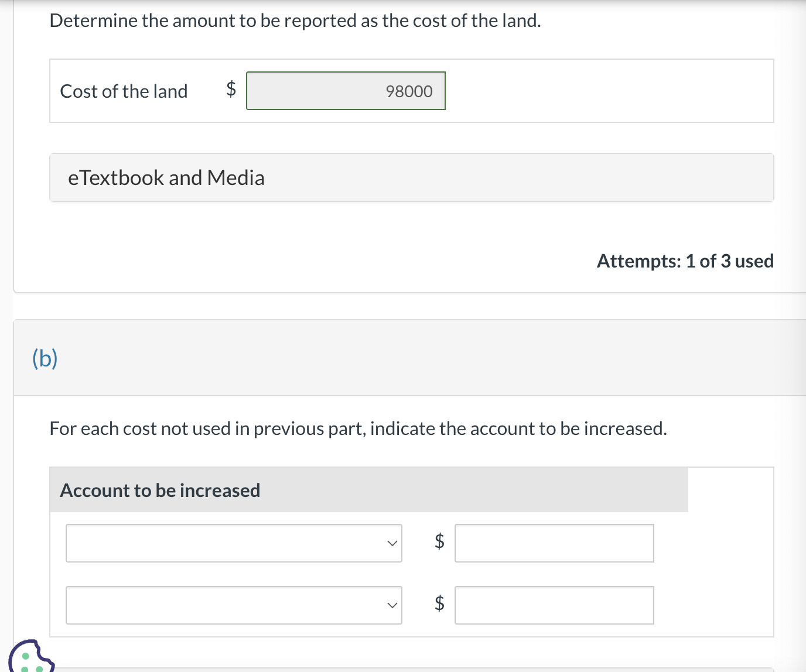Expand the chevron on the second account selector
The width and height of the screenshot is (806, 672).
tap(391, 605)
